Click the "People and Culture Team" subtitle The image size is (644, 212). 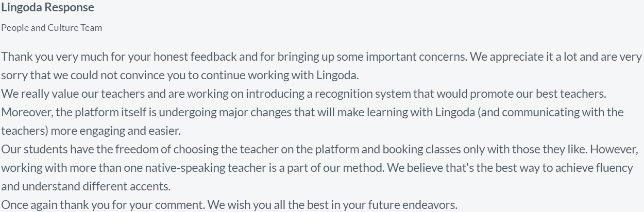[52, 28]
